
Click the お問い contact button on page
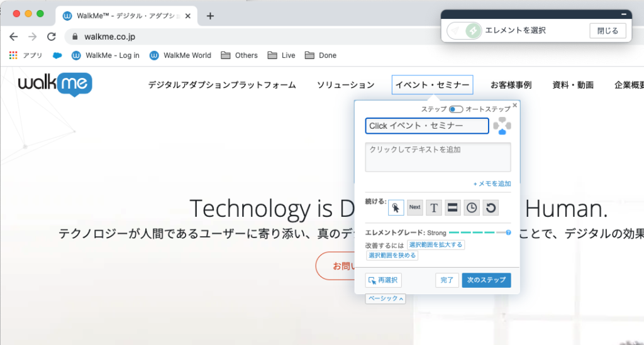point(336,266)
